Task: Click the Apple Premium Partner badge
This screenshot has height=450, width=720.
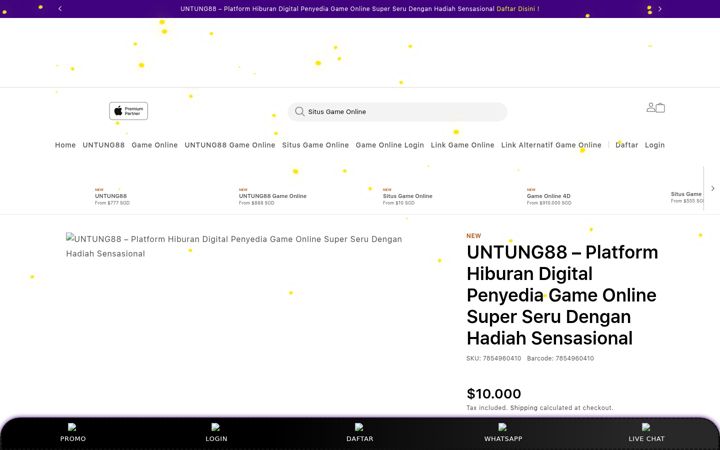Action: 129,111
